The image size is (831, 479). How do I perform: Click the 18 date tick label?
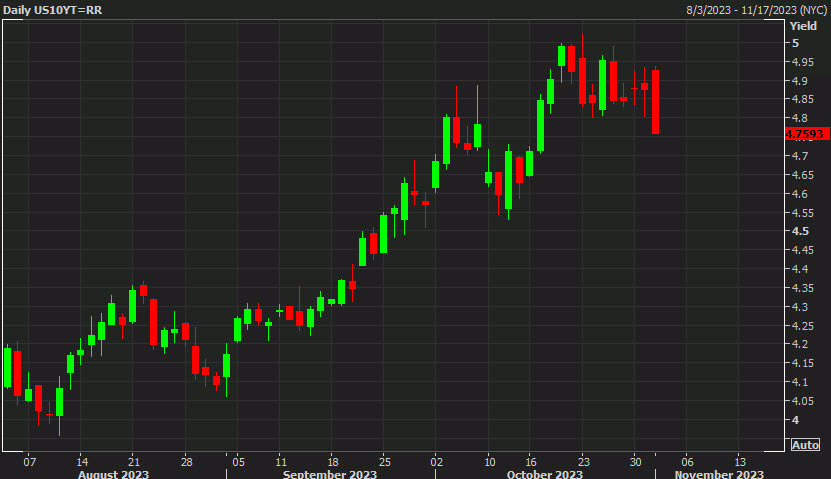(x=333, y=462)
